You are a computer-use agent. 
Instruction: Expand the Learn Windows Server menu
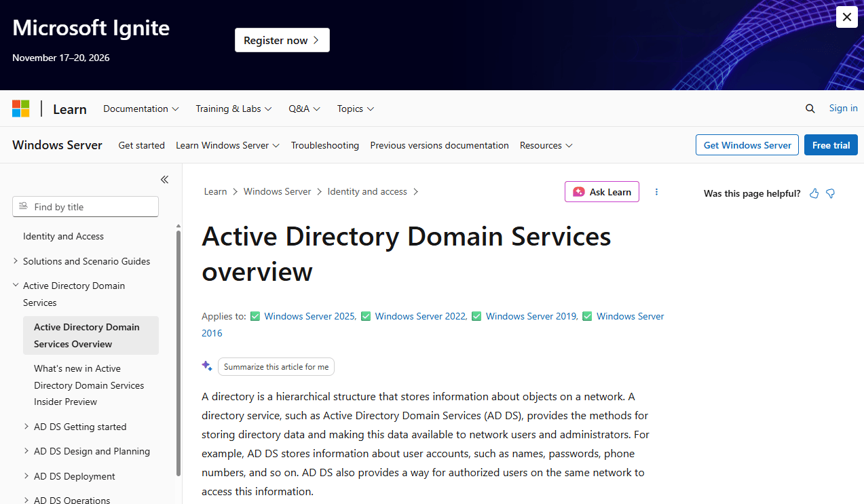(228, 145)
